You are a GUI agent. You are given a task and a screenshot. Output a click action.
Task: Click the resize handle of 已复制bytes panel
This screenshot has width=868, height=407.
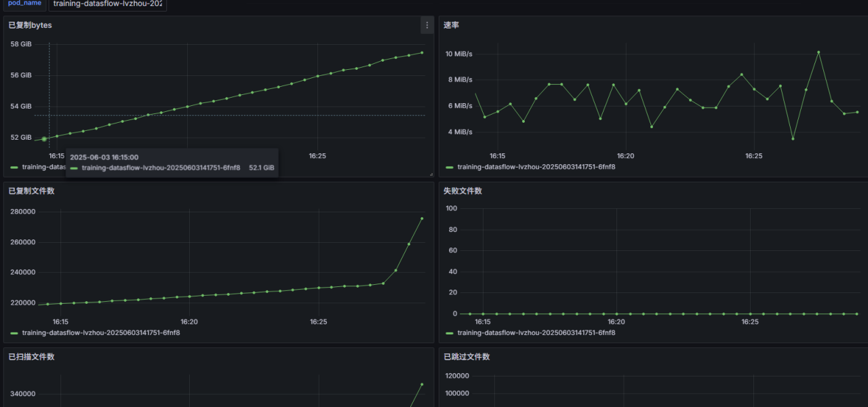(431, 174)
